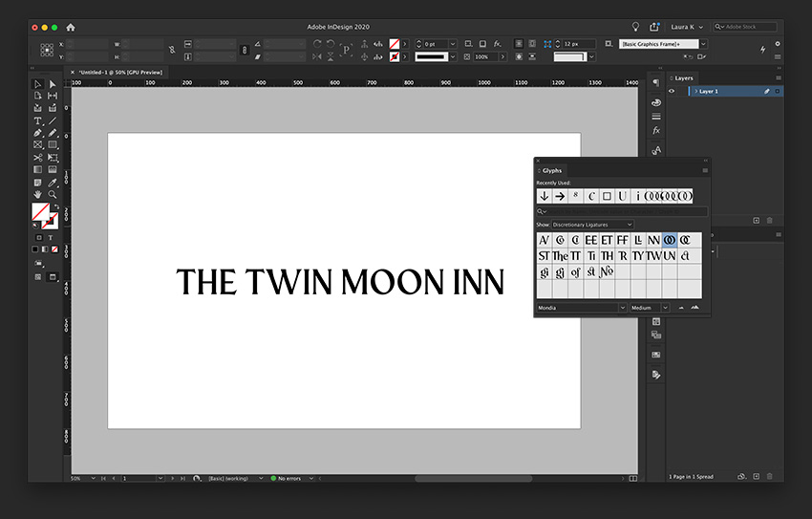Select the Direct Selection tool
812x519 pixels.
(53, 84)
